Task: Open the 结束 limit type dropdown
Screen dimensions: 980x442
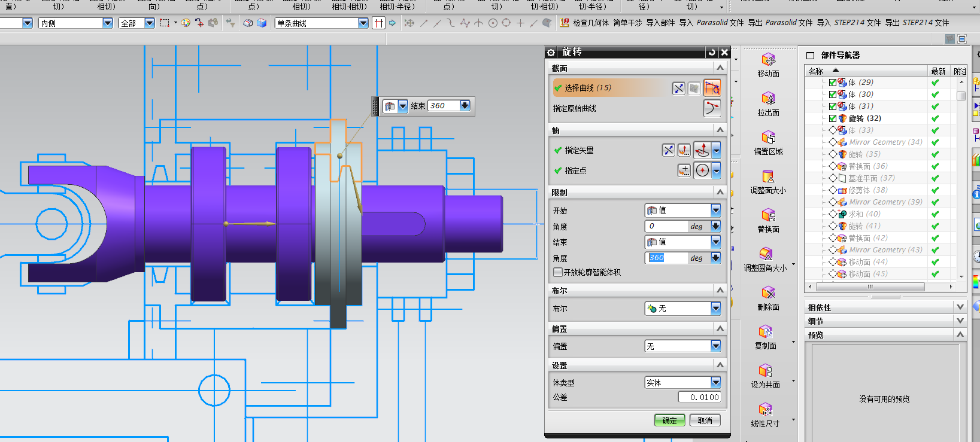Action: point(715,242)
